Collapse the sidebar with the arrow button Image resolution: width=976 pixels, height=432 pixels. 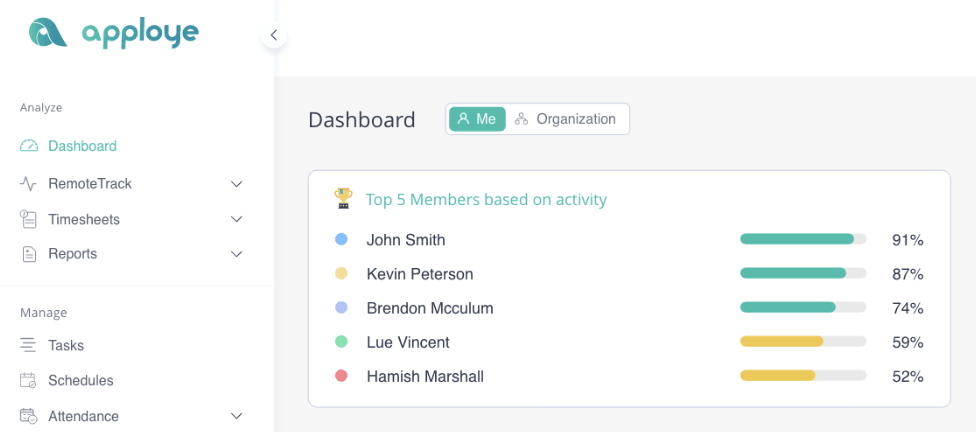tap(274, 35)
